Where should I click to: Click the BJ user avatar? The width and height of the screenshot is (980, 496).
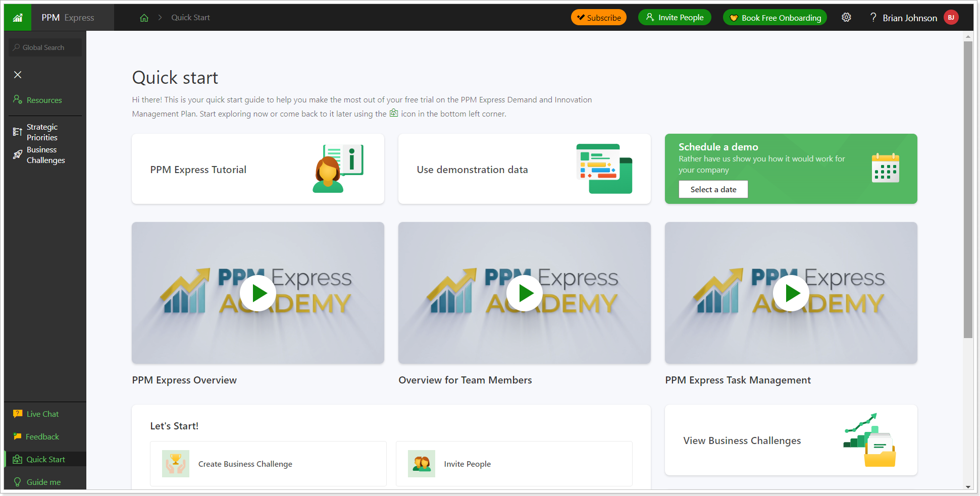951,18
